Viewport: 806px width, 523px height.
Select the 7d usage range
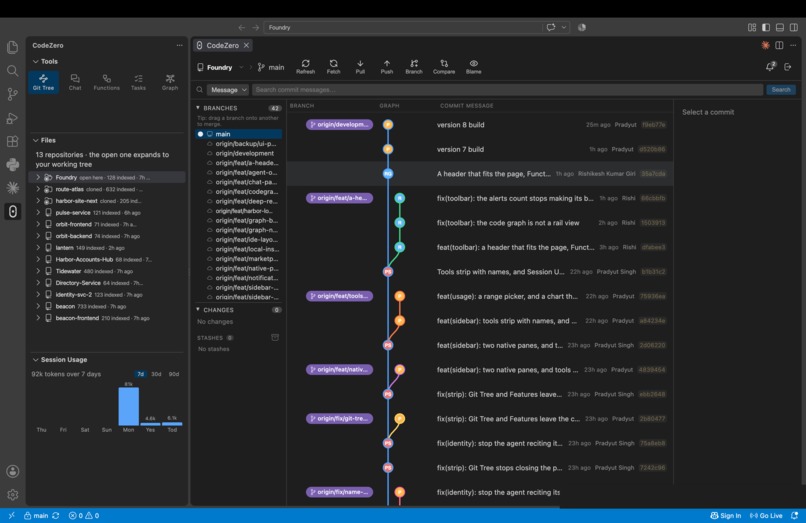(140, 374)
